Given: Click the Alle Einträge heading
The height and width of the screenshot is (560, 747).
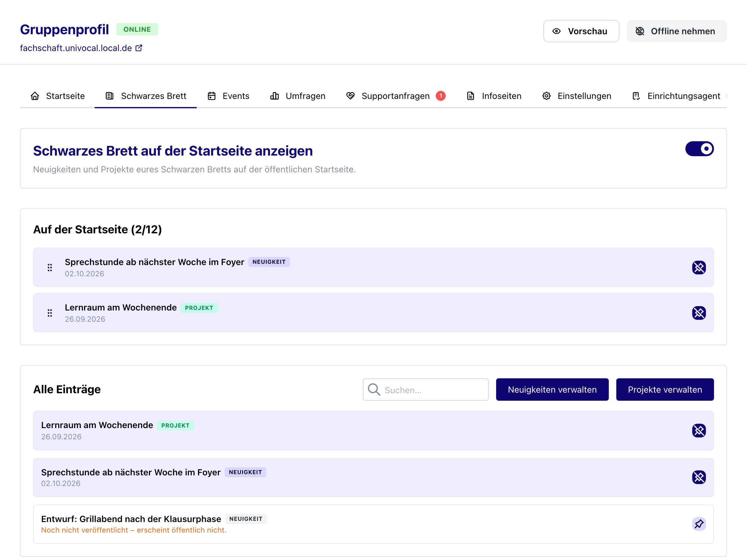Looking at the screenshot, I should 67,389.
